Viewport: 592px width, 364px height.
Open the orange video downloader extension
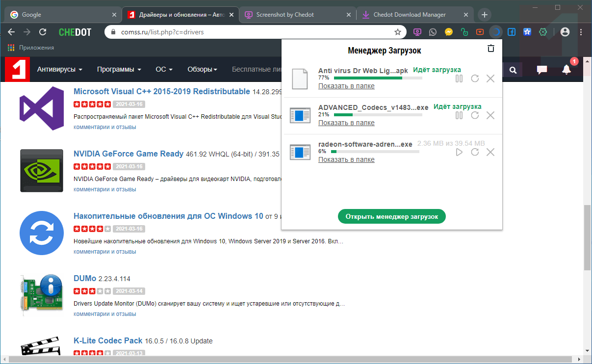coord(480,32)
